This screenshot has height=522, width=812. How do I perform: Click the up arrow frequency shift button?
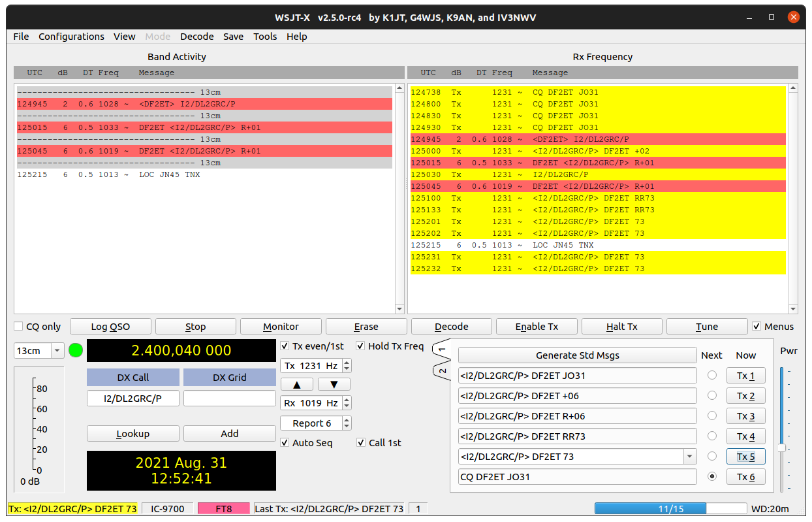click(x=297, y=384)
